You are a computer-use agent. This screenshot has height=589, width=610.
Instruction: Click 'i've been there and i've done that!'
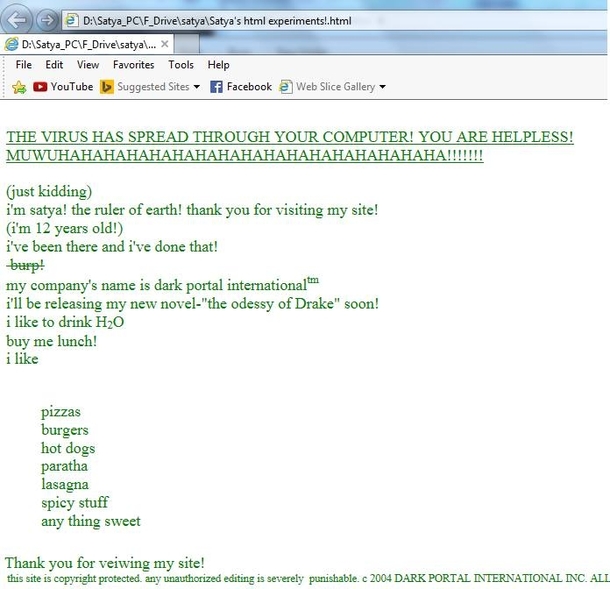pos(112,247)
